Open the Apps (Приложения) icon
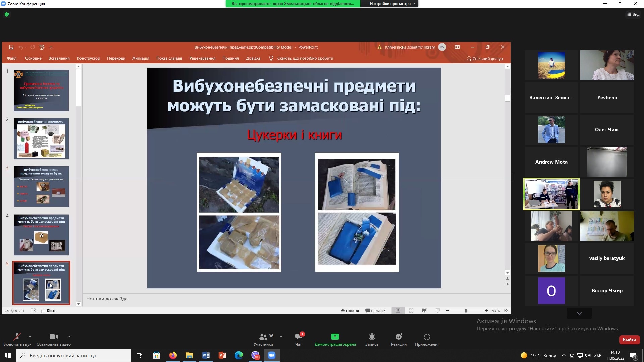Image resolution: width=644 pixels, height=362 pixels. pos(427,337)
